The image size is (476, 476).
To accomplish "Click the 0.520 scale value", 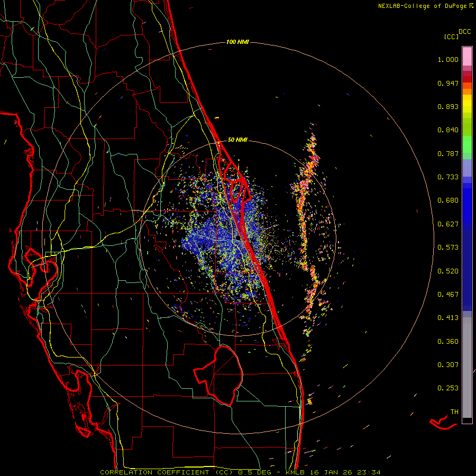I will point(448,271).
